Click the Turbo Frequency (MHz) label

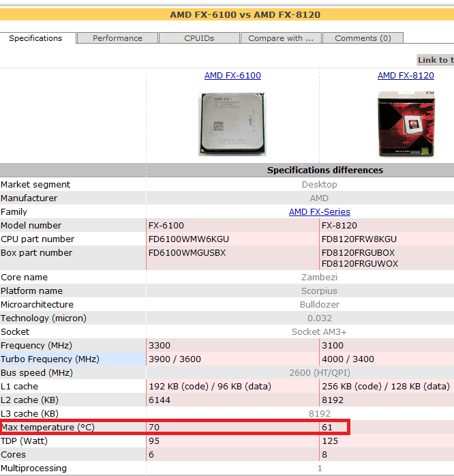[x=50, y=359]
